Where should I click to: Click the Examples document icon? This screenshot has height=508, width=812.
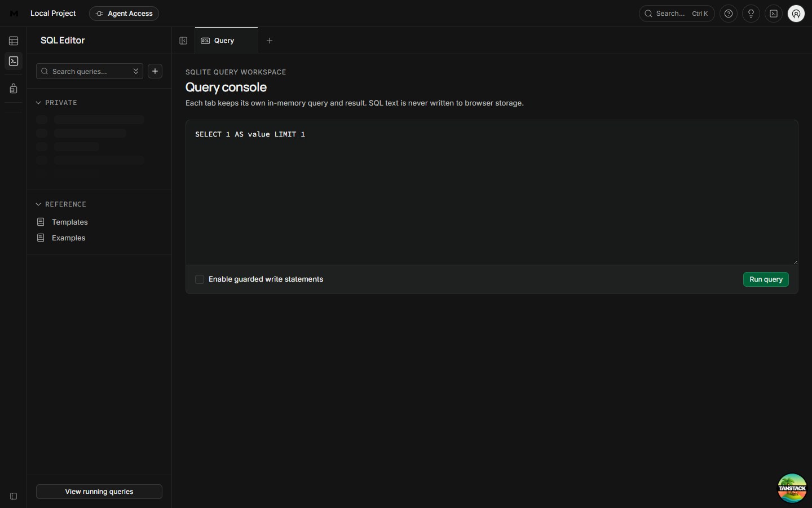[41, 238]
